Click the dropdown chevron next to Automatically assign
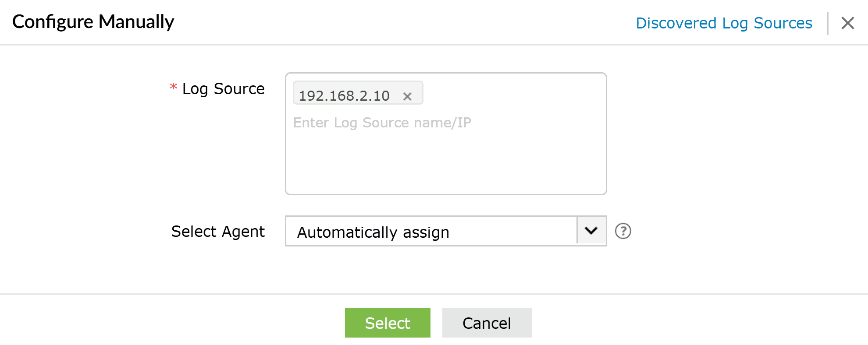 point(591,231)
